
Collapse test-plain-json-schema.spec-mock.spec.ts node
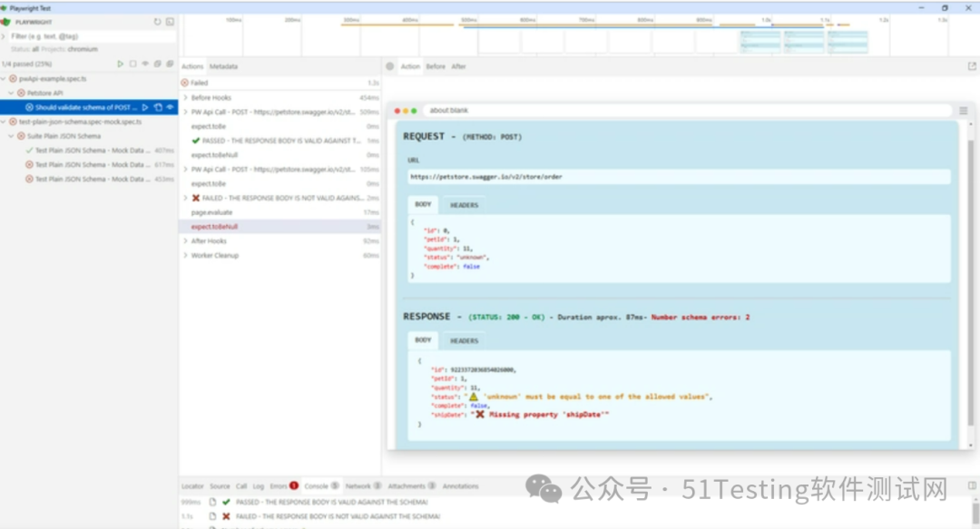point(4,122)
